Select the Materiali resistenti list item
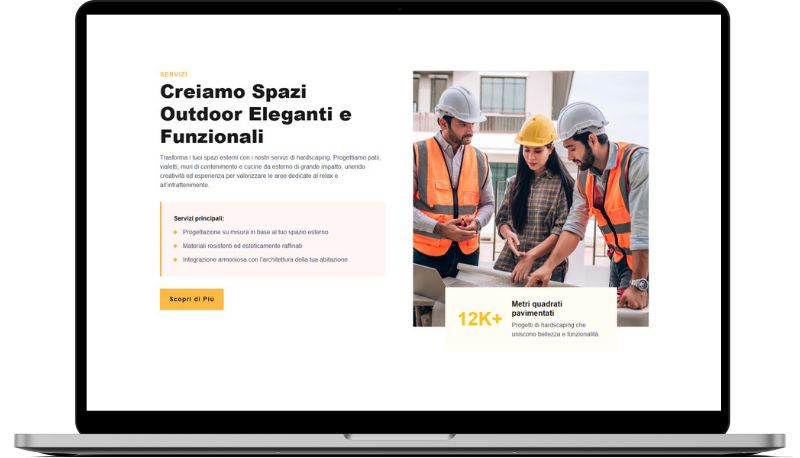The height and width of the screenshot is (458, 800). pyautogui.click(x=242, y=246)
